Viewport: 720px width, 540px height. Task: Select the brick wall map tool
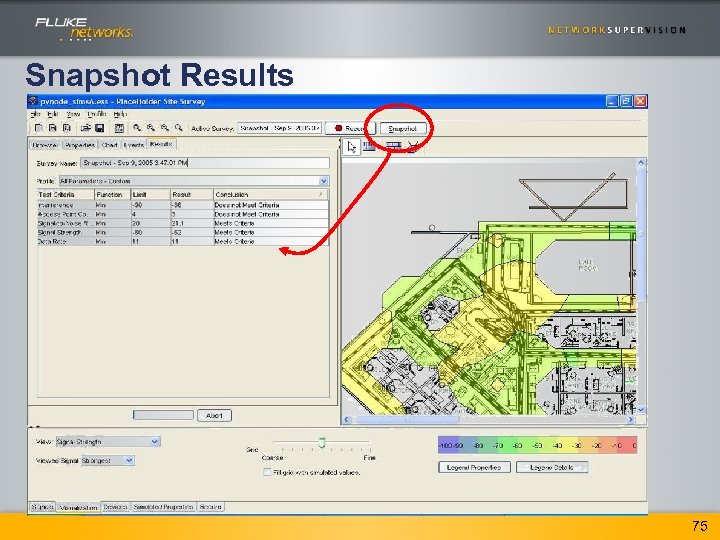[x=393, y=146]
